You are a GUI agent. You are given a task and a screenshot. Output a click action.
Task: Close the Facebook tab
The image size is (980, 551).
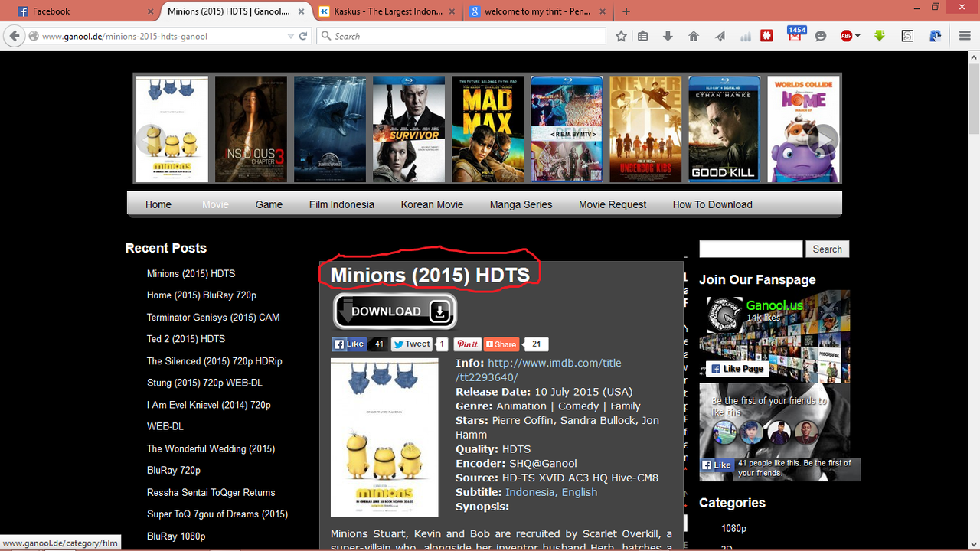point(149,11)
